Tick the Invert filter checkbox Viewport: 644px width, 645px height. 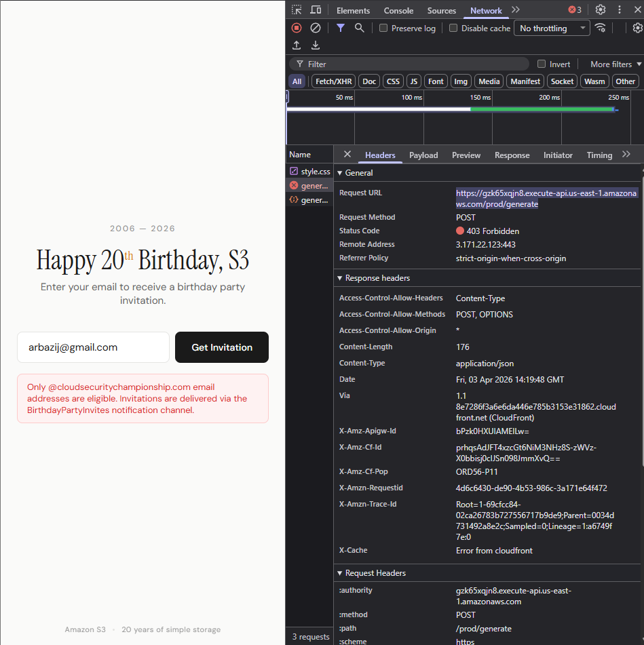(x=542, y=64)
